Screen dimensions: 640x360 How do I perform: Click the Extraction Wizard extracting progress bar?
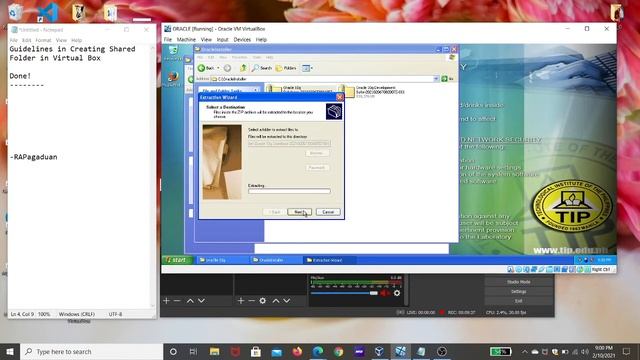(289, 191)
